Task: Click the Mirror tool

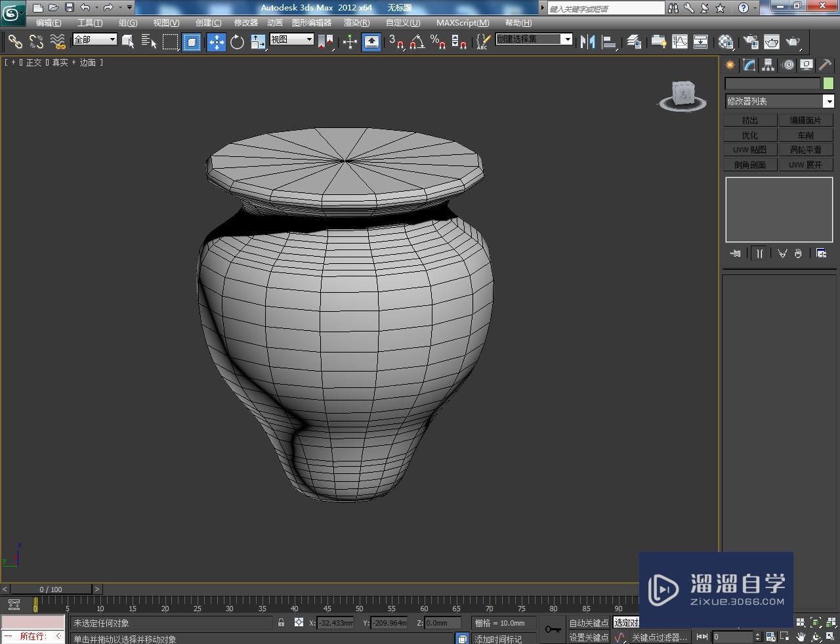Action: (588, 42)
